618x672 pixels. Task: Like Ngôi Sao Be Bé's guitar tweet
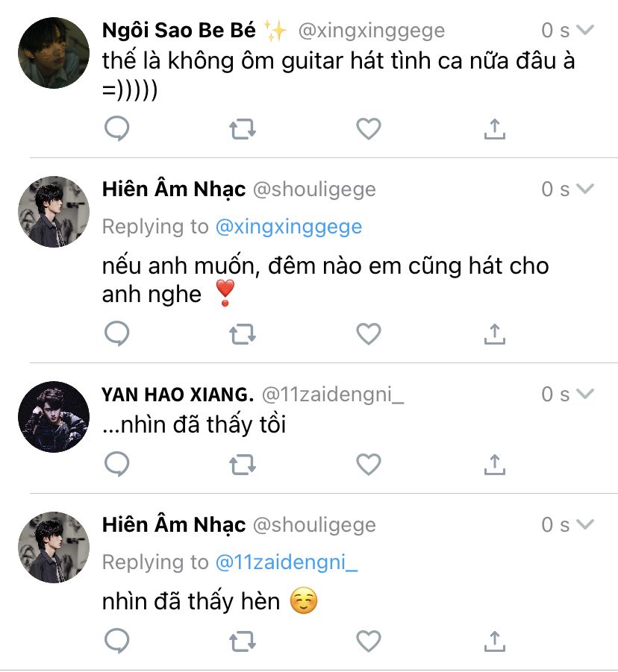pos(368,130)
